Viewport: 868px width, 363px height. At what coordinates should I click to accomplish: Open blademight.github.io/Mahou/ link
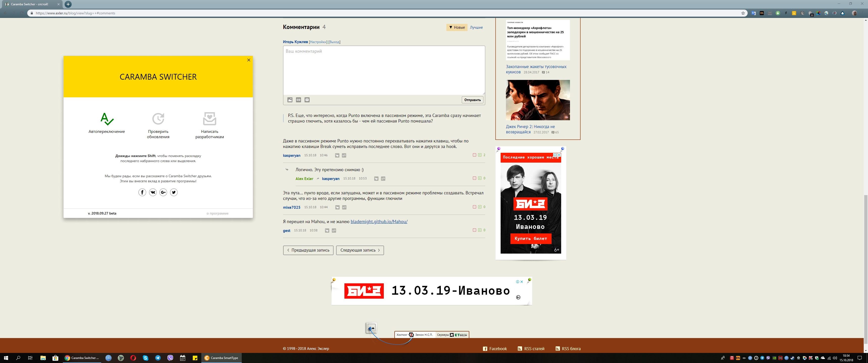click(379, 222)
